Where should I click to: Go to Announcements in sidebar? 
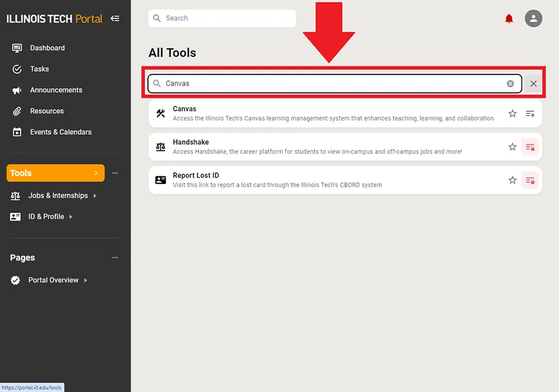point(56,90)
